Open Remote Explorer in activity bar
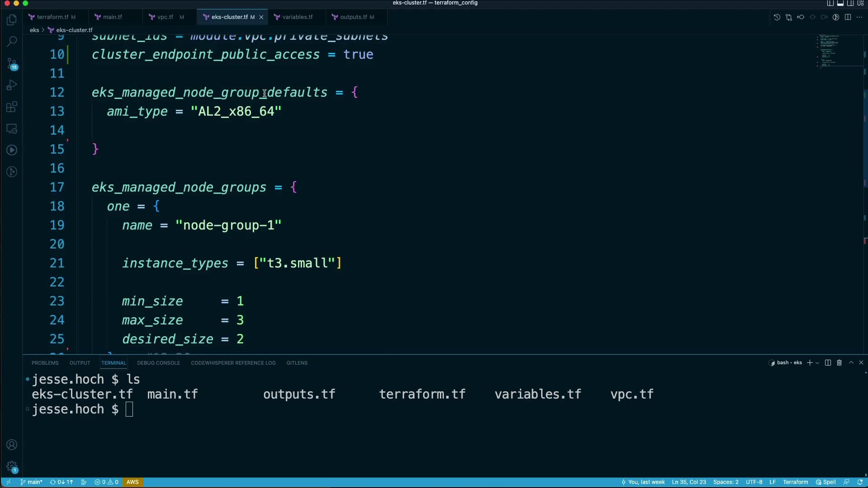 click(x=12, y=129)
